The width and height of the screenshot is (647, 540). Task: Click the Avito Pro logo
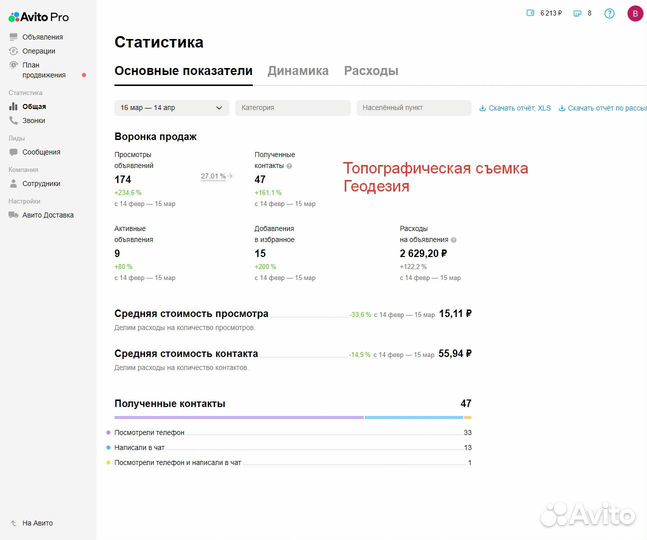pyautogui.click(x=39, y=17)
